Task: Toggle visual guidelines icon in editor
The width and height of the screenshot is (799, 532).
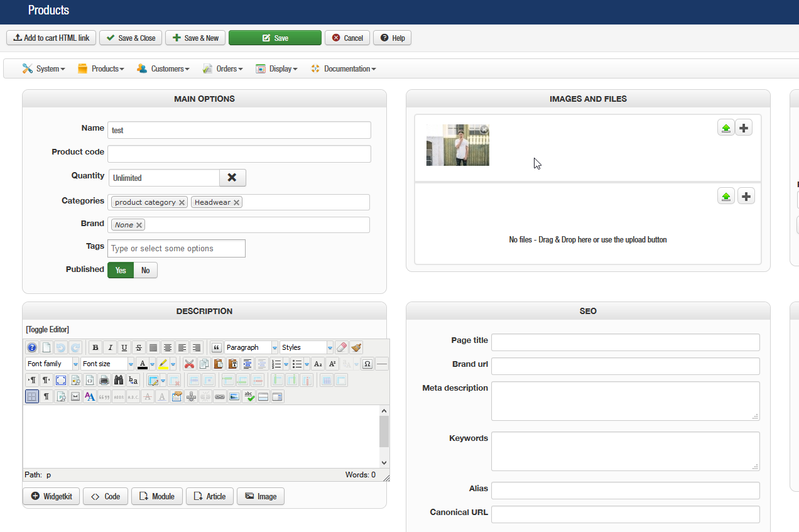Action: click(x=32, y=396)
